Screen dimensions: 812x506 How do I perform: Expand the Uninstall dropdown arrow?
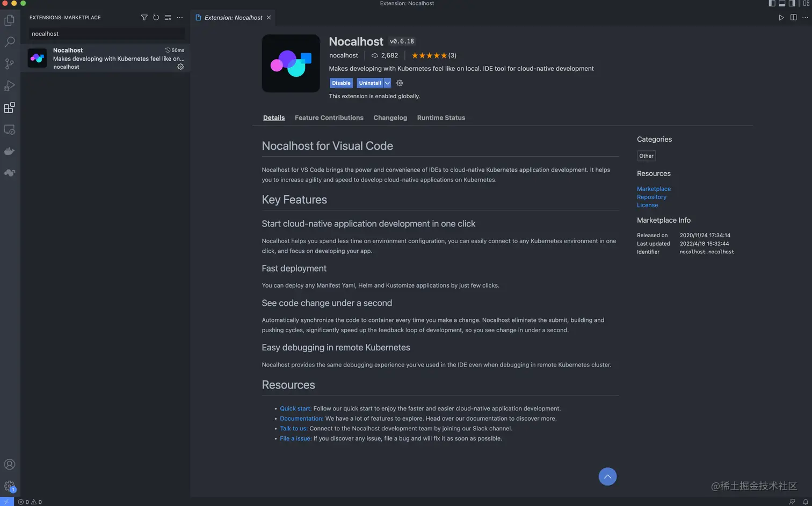(387, 83)
